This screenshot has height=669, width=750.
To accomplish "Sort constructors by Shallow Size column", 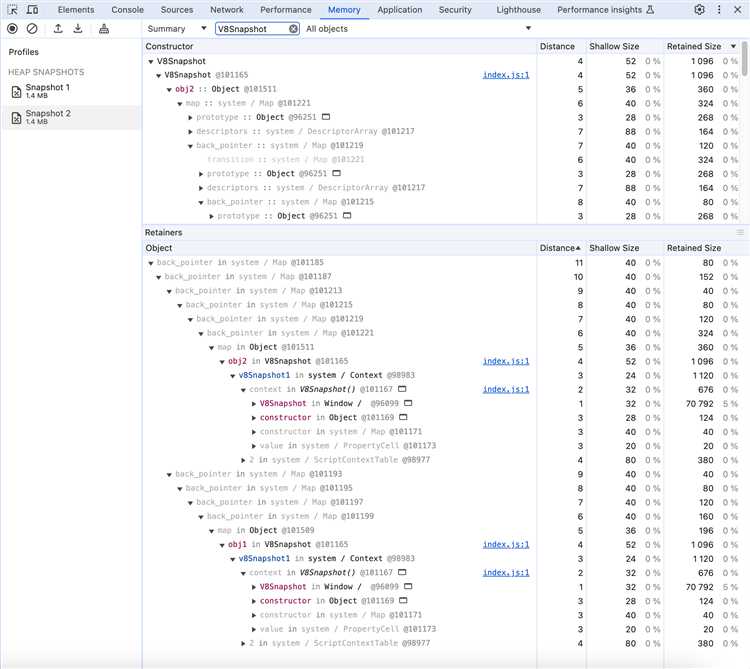I will [623, 46].
